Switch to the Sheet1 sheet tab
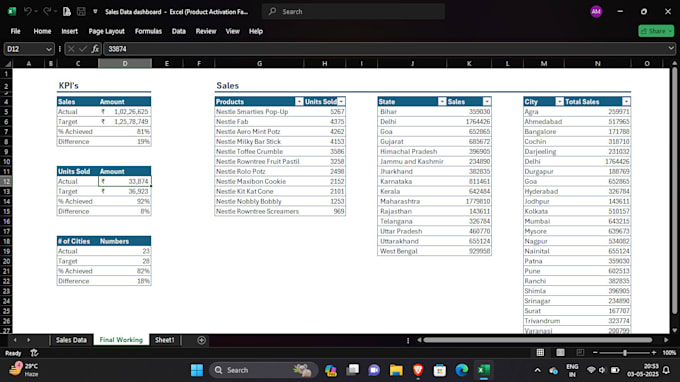 click(165, 340)
